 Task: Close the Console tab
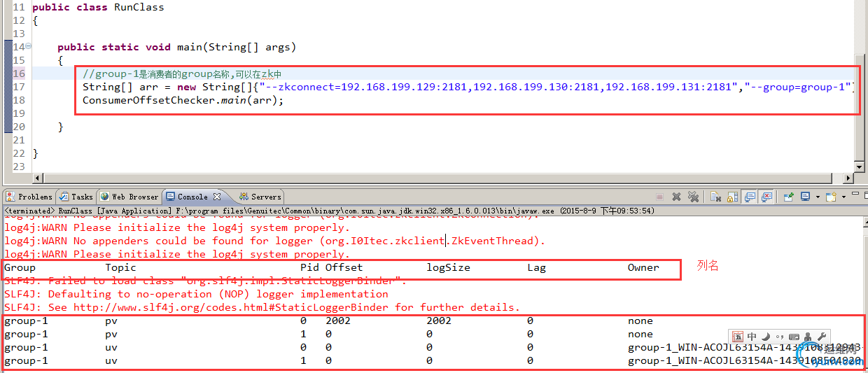coord(217,197)
